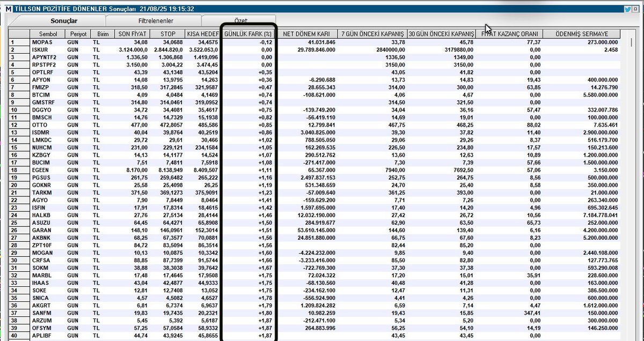Select the CRFSA symbol cell

pyautogui.click(x=40, y=260)
